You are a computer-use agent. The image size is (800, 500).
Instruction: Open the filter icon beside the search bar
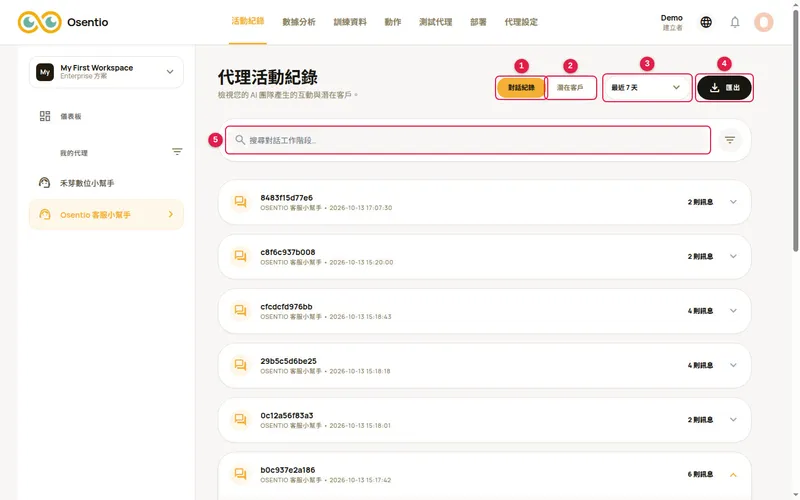730,140
